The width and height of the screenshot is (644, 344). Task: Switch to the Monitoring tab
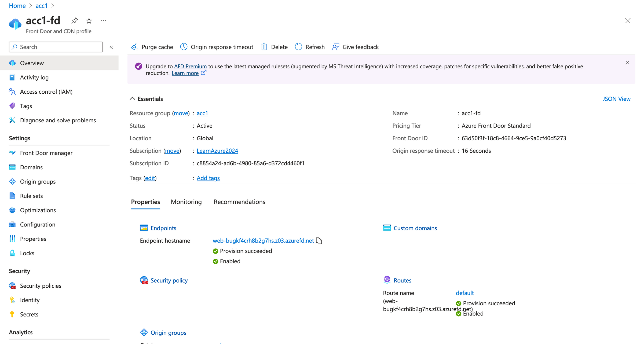pyautogui.click(x=186, y=202)
